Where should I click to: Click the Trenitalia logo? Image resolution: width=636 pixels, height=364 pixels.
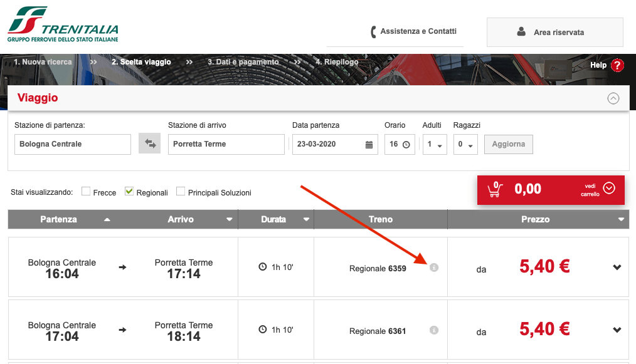click(x=63, y=24)
